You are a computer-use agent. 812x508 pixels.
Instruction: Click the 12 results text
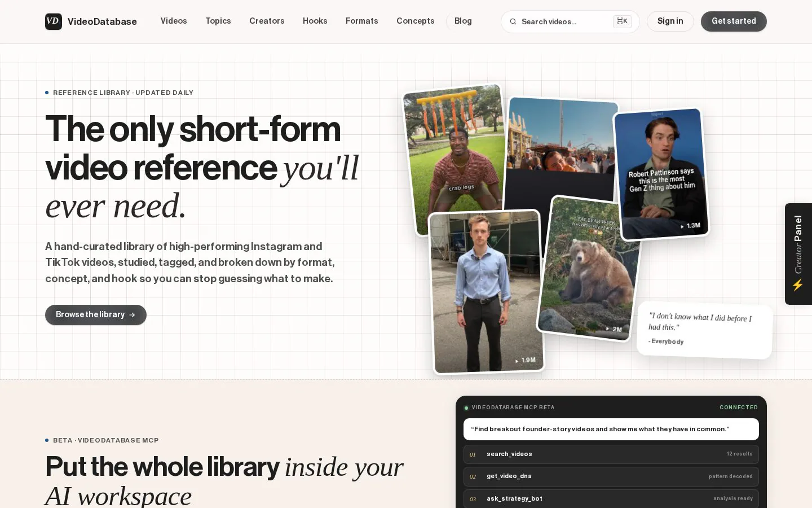[x=739, y=454]
